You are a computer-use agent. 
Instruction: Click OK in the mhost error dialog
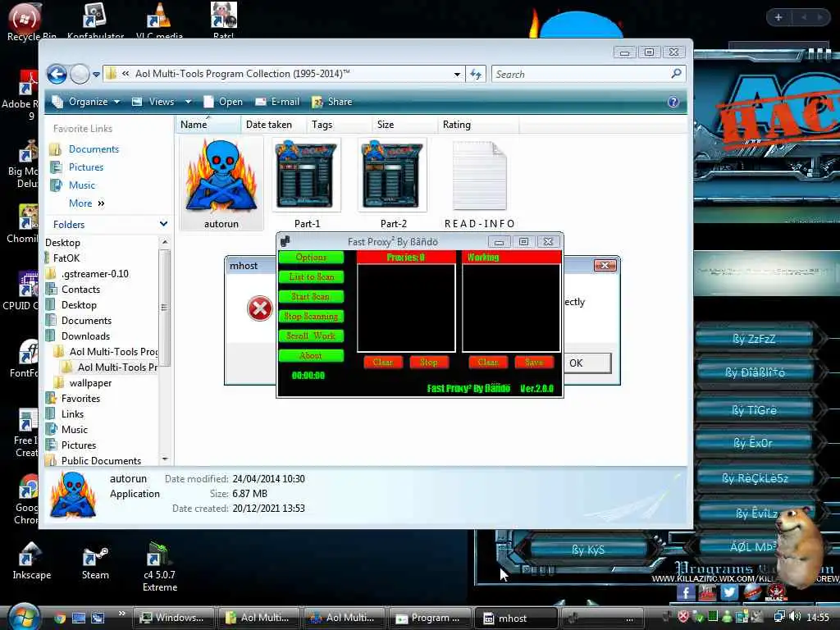pos(587,363)
